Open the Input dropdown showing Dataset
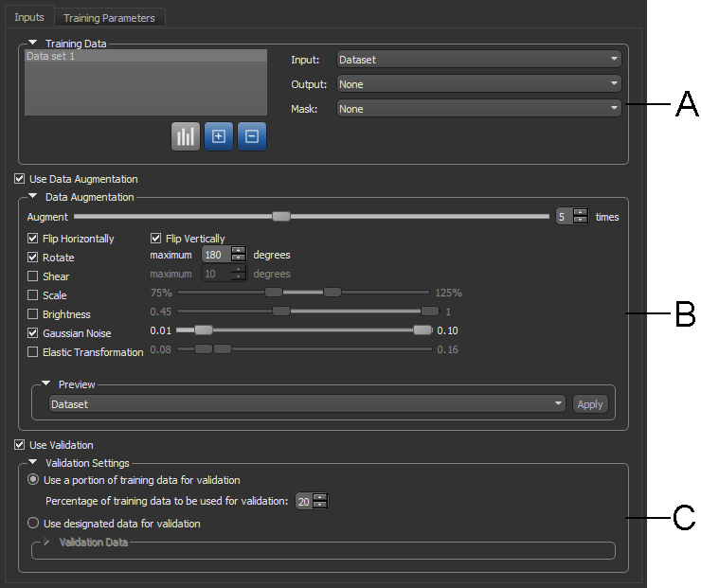This screenshot has width=701, height=588. 478,60
